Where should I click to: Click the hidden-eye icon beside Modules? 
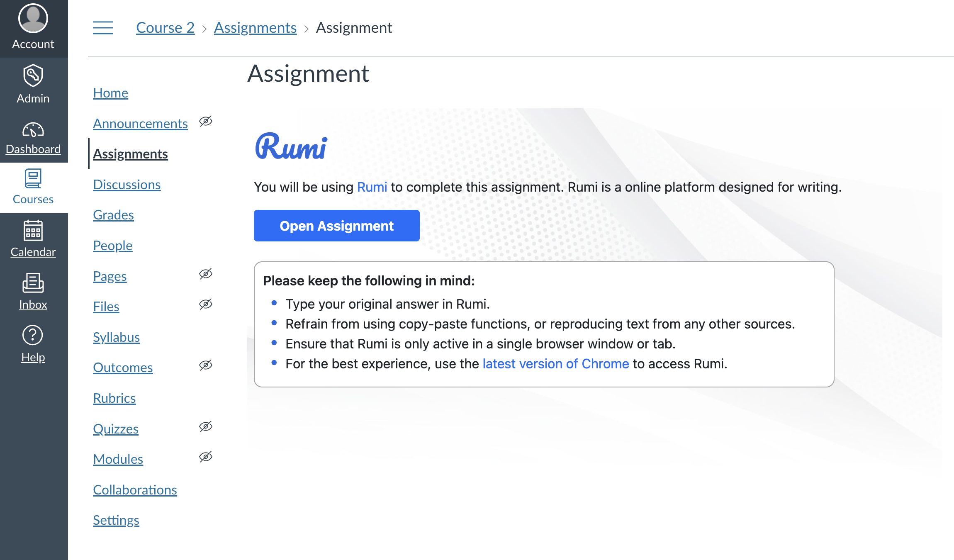coord(206,457)
